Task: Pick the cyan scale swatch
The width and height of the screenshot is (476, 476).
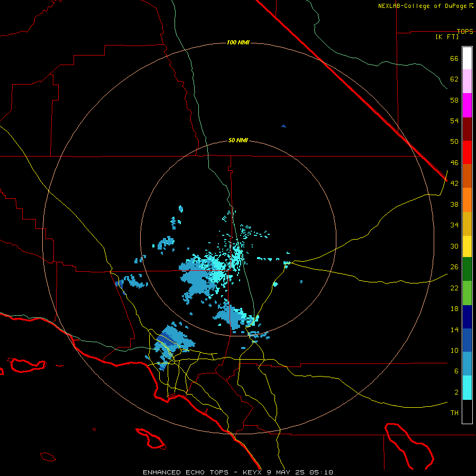Action: [x=467, y=388]
